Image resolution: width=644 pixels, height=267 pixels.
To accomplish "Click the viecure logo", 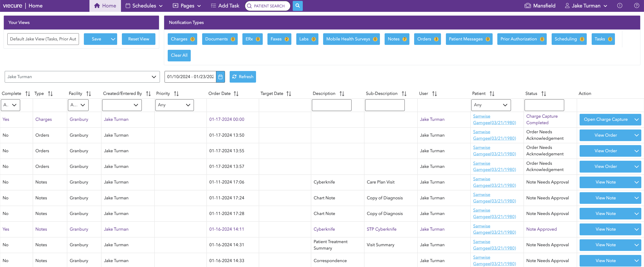I will [x=13, y=6].
